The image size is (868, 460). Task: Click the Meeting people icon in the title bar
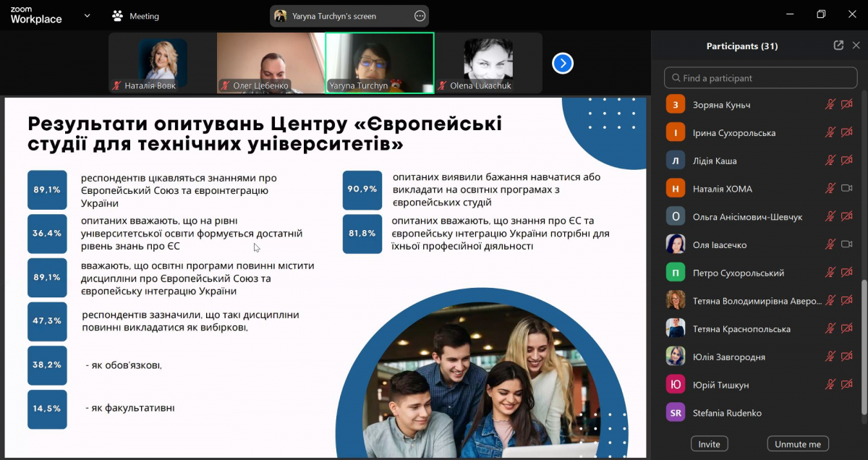coord(116,14)
